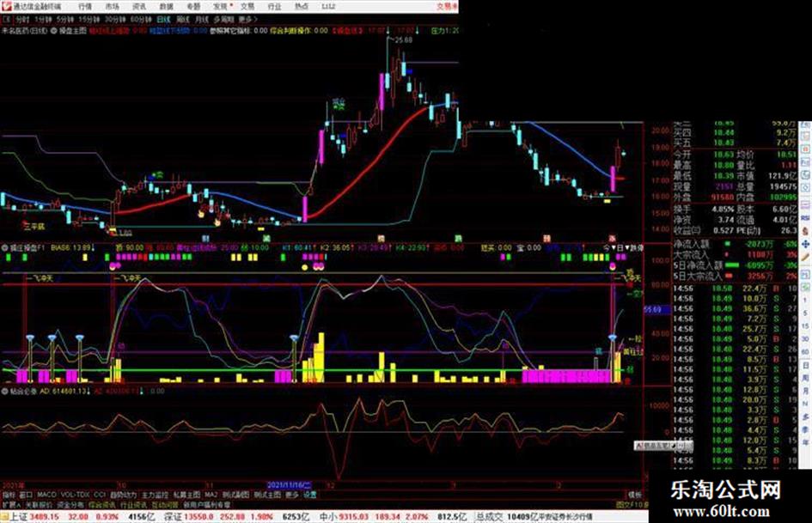812x523 pixels.
Task: Open the 今 dropdown above the sub-chart
Action: click(608, 248)
